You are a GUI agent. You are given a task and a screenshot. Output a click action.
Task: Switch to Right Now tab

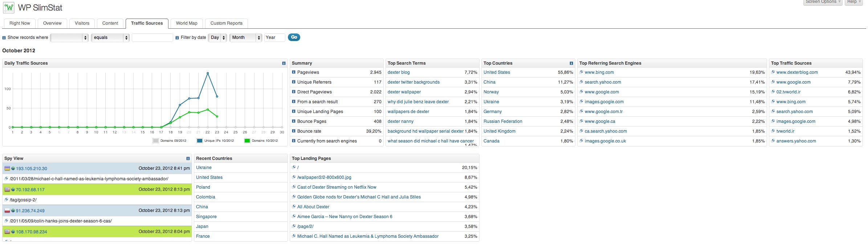[20, 23]
